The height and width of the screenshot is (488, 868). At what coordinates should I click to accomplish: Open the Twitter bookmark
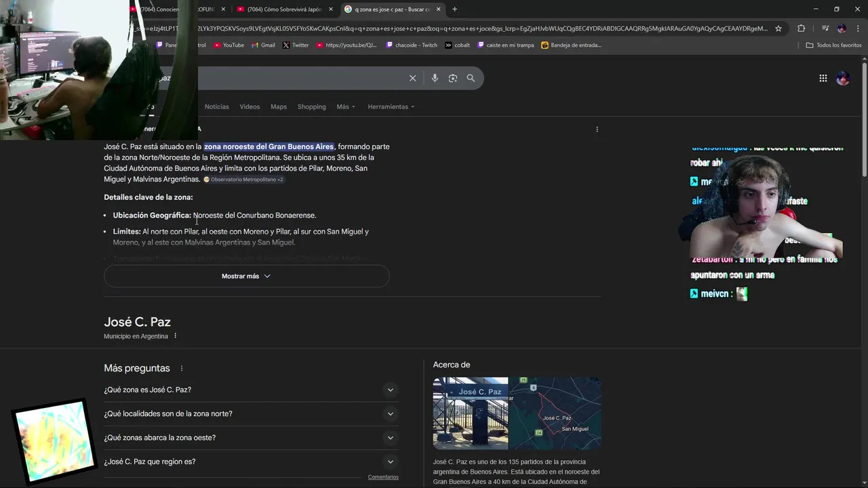pos(296,45)
